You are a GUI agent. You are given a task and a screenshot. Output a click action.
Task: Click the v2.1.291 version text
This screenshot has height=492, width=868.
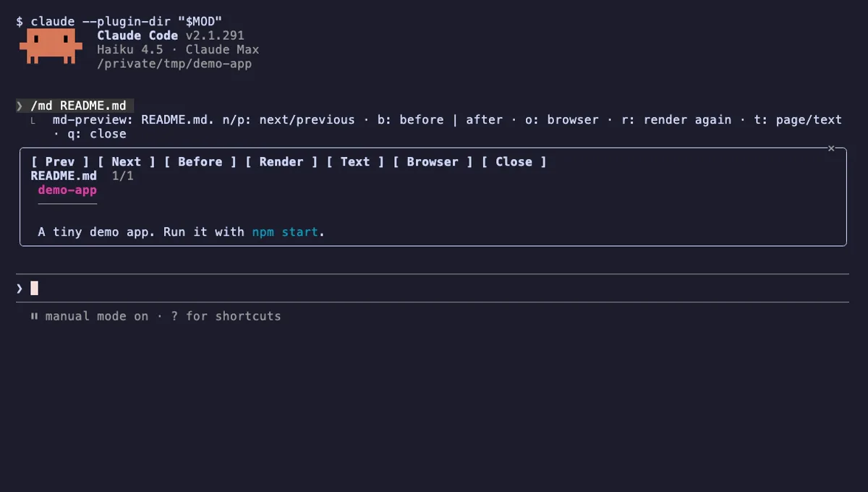pyautogui.click(x=215, y=35)
